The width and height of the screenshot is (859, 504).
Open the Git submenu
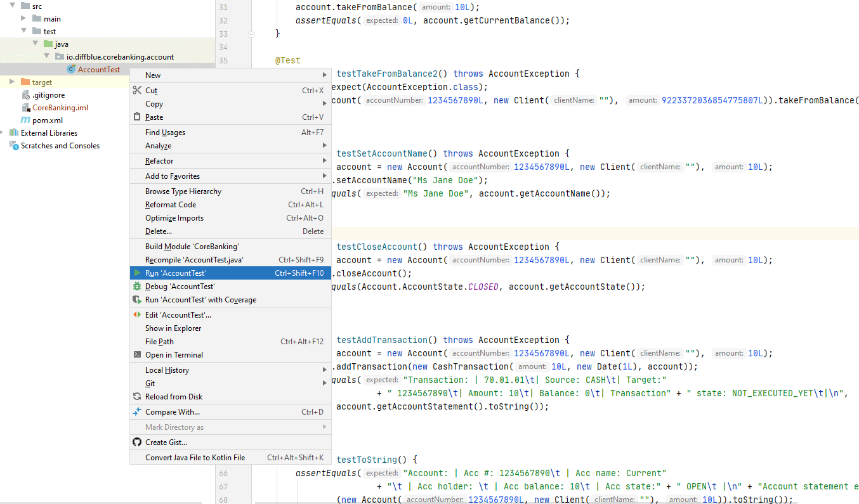230,384
